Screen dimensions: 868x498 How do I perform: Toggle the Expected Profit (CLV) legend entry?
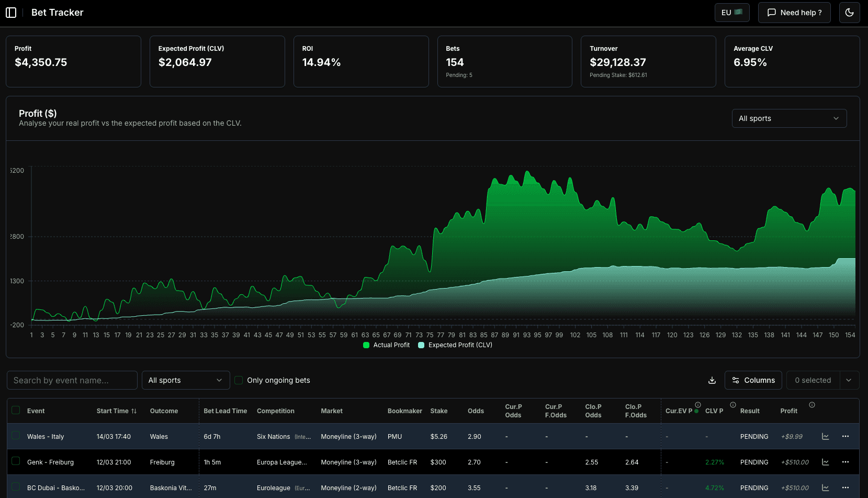(455, 345)
